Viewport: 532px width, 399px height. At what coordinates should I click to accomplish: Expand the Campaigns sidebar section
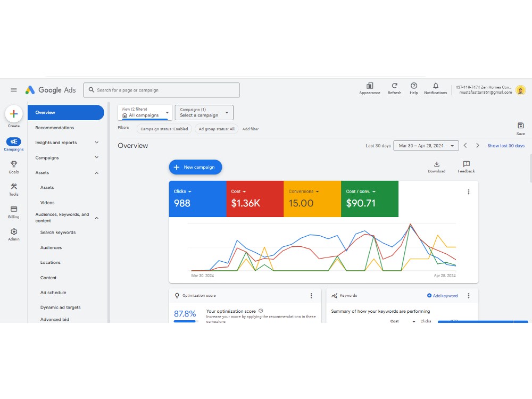tap(97, 157)
